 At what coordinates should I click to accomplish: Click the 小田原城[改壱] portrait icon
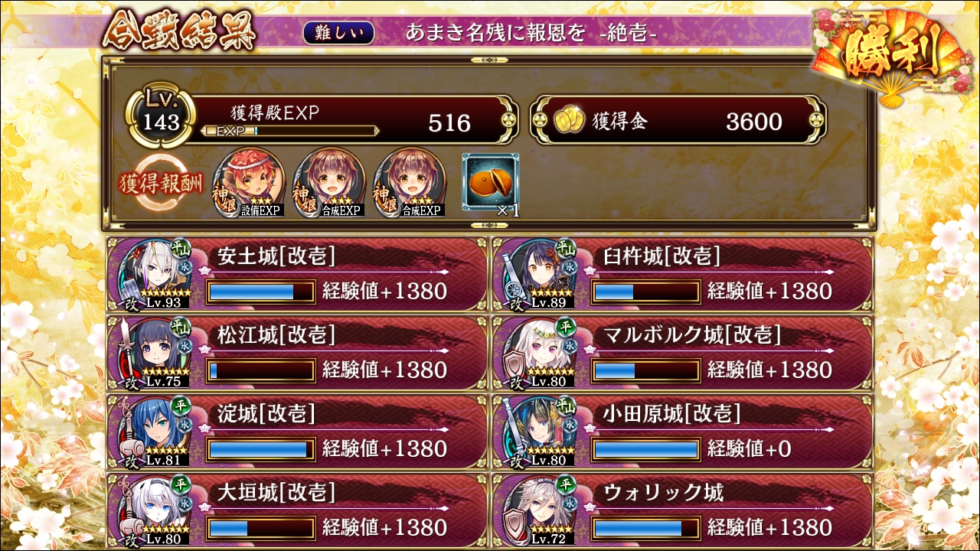[x=539, y=431]
